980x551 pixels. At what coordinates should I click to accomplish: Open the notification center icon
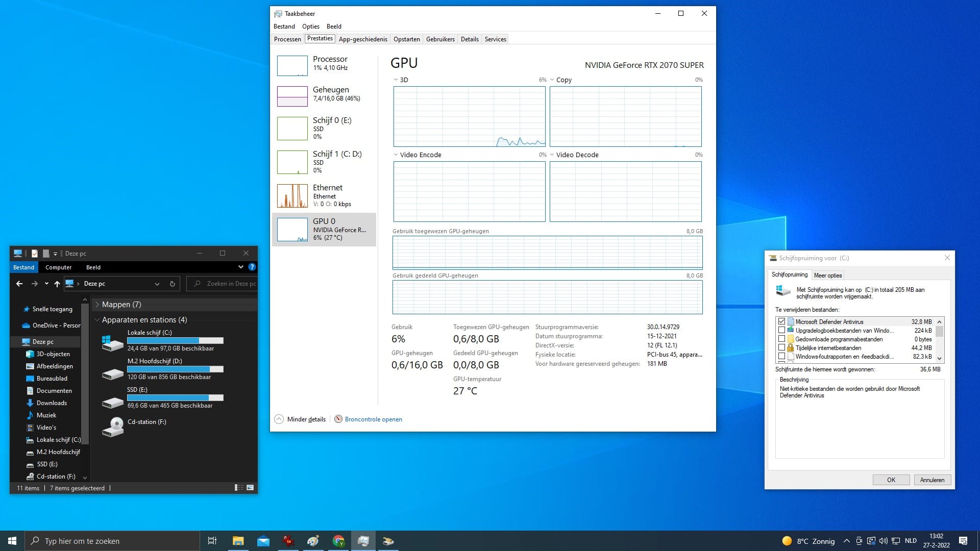coord(963,541)
